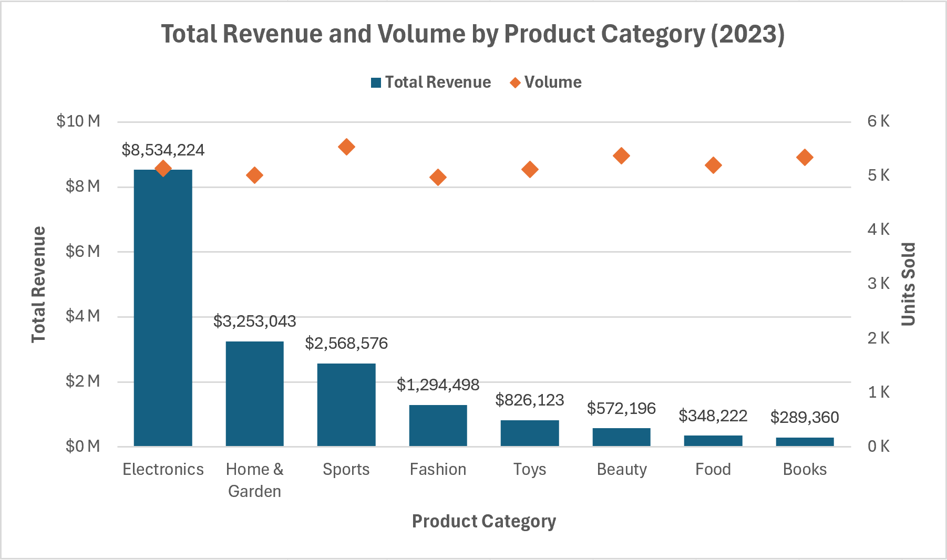This screenshot has height=560, width=947.
Task: Click the Sports revenue bar
Action: (x=346, y=405)
